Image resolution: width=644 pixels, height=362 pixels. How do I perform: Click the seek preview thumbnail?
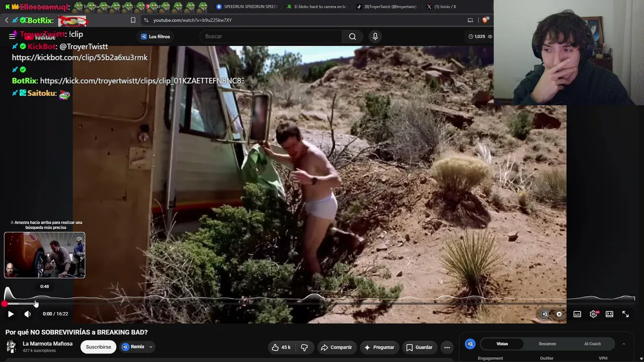pos(45,255)
